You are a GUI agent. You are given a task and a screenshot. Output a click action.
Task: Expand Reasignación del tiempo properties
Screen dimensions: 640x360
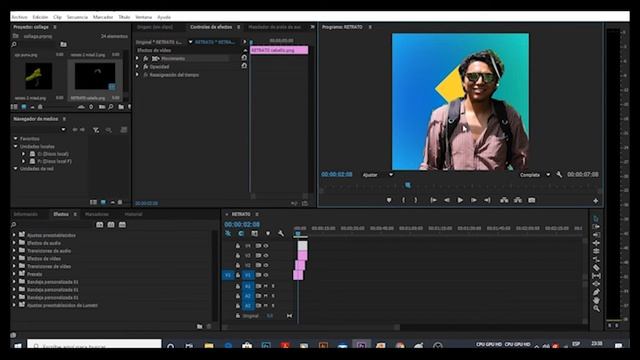[x=138, y=75]
